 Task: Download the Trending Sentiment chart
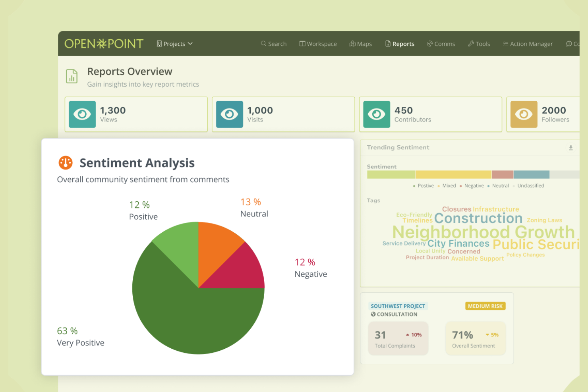point(571,148)
